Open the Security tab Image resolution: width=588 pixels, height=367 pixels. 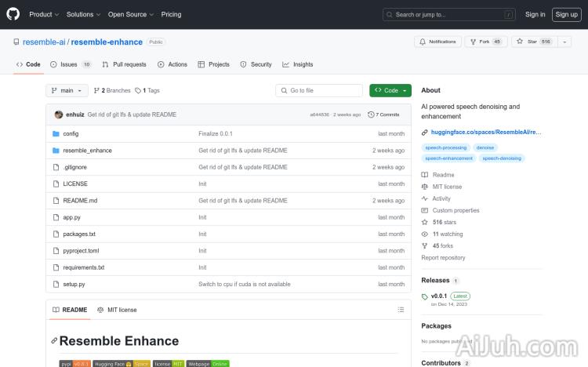256,64
